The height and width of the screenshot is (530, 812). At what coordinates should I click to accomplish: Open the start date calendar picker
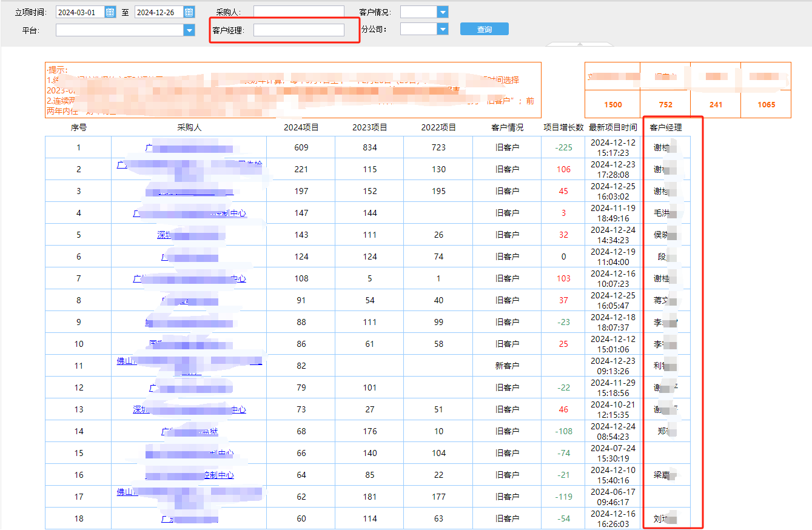tap(110, 12)
